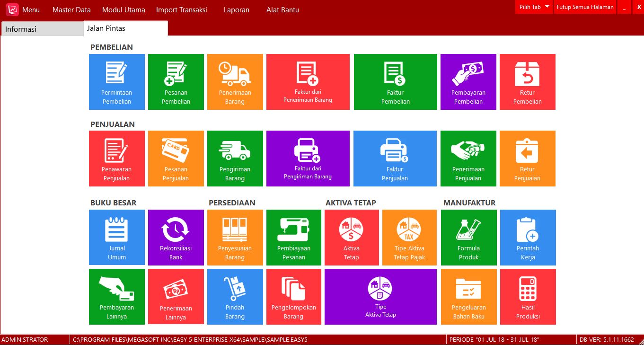Open Pindah Barang tile

click(235, 297)
